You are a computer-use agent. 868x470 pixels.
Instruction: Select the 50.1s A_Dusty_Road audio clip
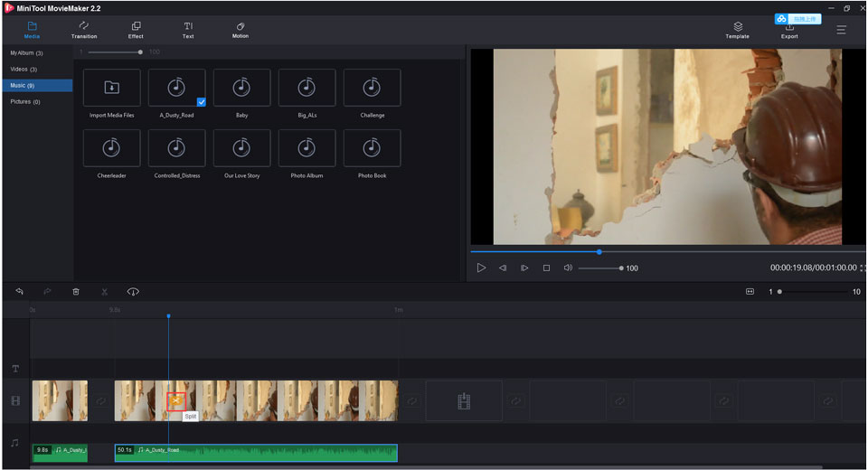tap(256, 453)
